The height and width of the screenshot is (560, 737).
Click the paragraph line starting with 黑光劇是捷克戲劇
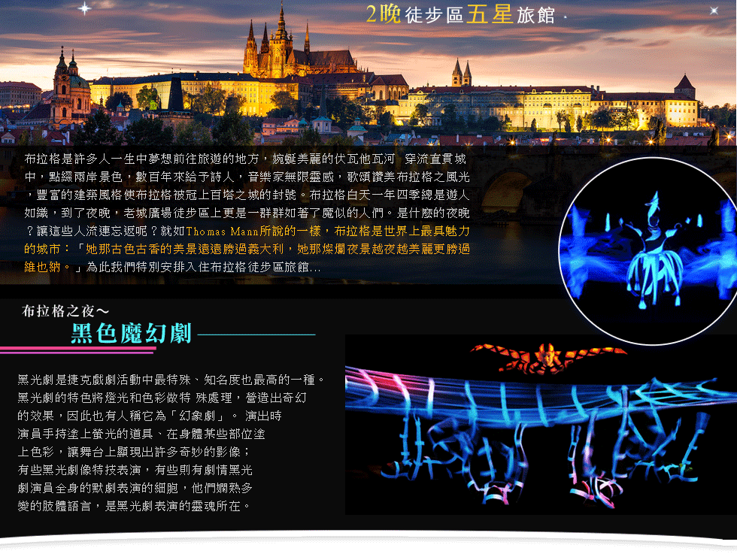171,380
